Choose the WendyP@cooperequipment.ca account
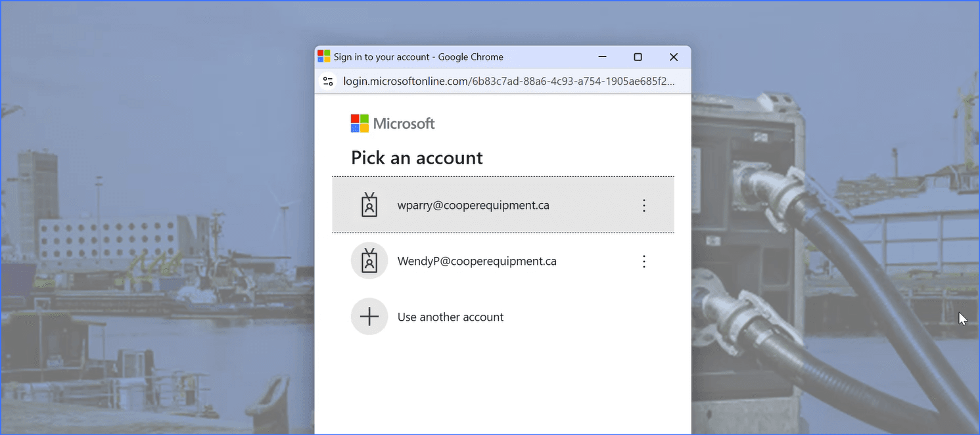This screenshot has width=980, height=435. (477, 261)
